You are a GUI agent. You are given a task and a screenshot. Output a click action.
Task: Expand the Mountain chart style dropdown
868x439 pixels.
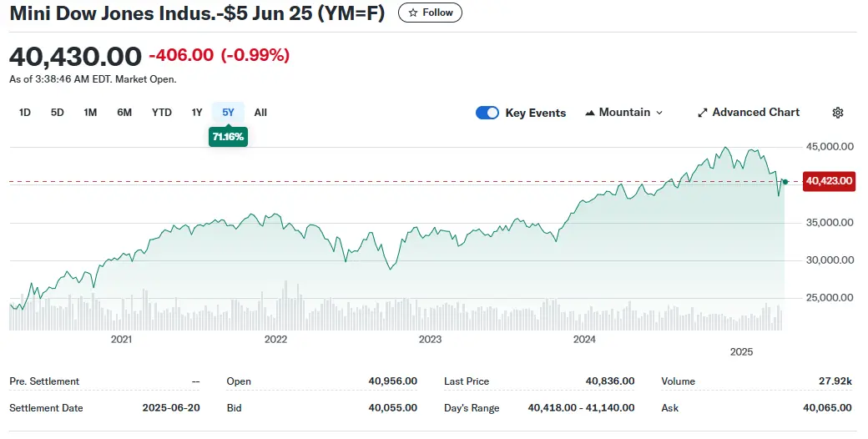pos(659,113)
